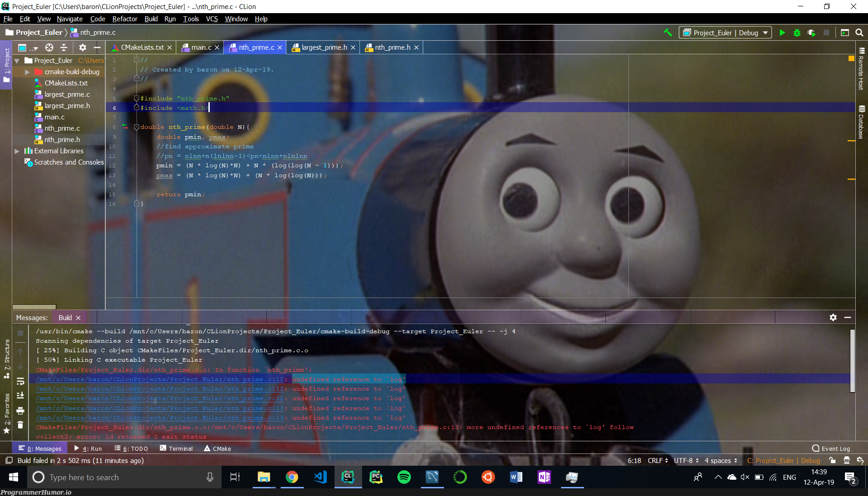Click the CMake tool window icon
The height and width of the screenshot is (496, 868).
pos(220,449)
